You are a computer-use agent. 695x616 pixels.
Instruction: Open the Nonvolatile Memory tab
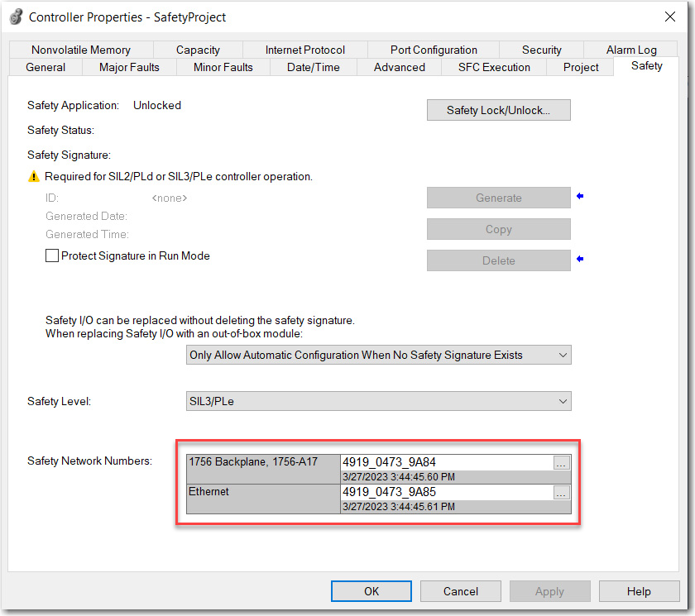81,50
